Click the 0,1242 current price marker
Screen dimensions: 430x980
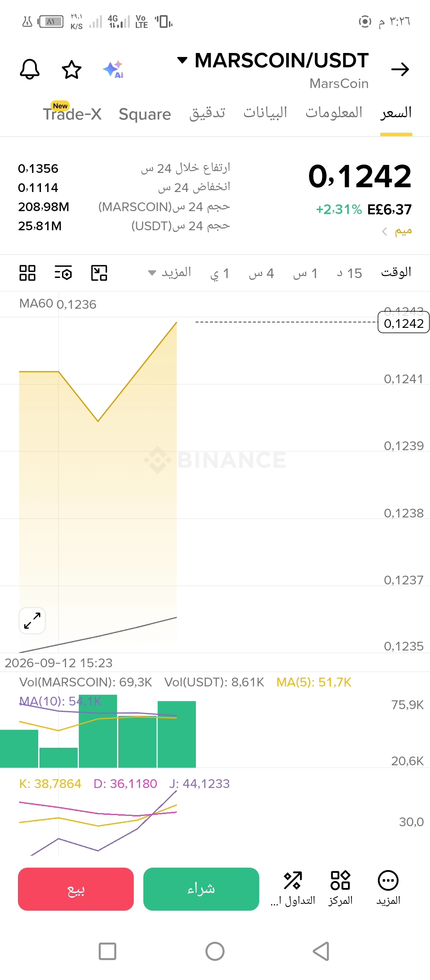point(403,323)
